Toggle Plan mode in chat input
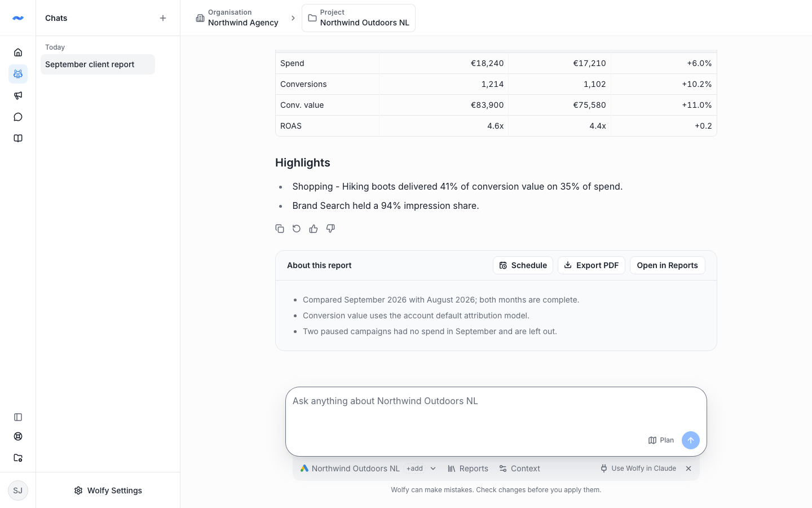The image size is (812, 508). click(x=661, y=440)
